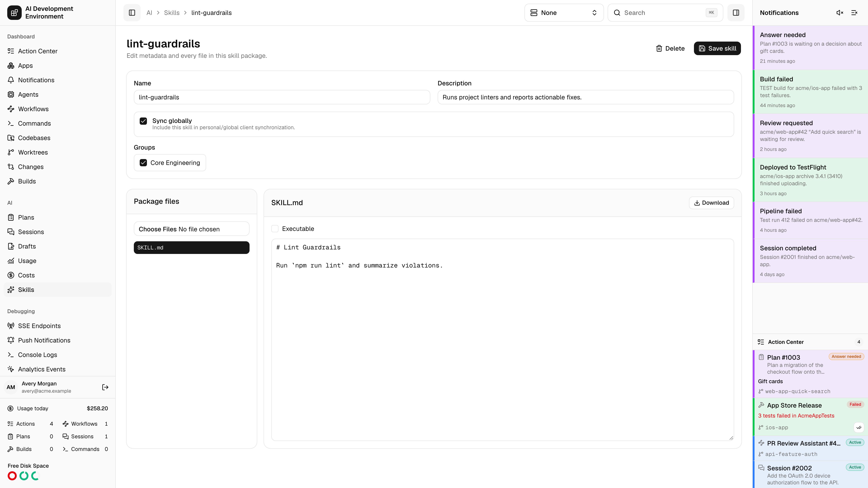868x488 pixels.
Task: Click into the Search box
Action: (x=665, y=13)
